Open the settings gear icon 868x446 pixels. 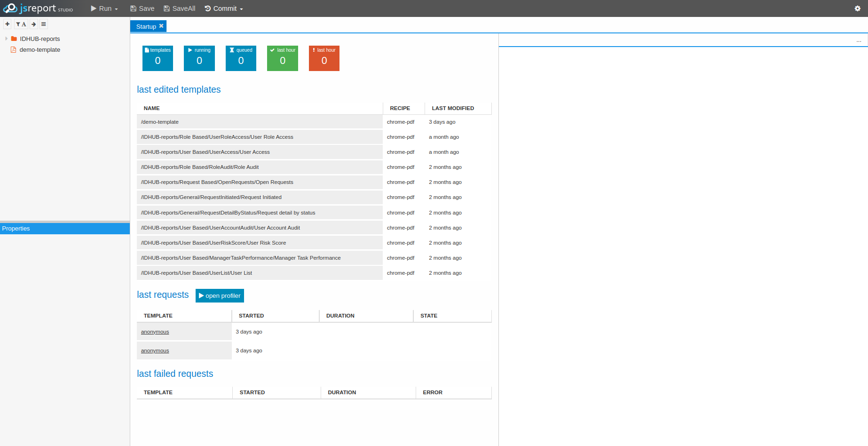tap(857, 8)
